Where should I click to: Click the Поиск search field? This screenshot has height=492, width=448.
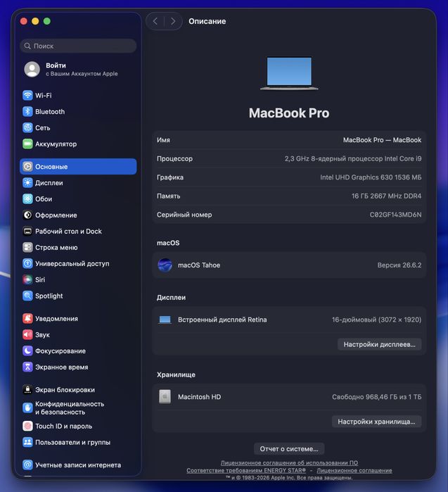[x=78, y=46]
